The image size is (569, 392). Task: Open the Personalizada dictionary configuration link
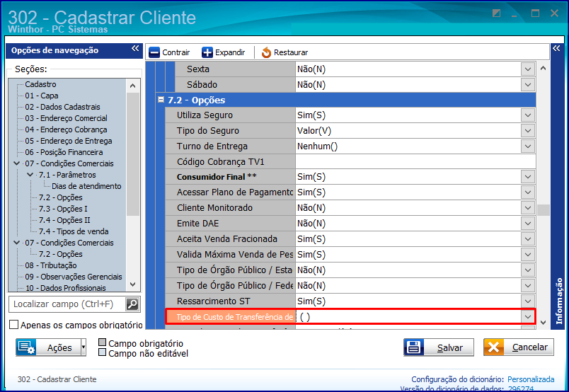[x=531, y=379]
